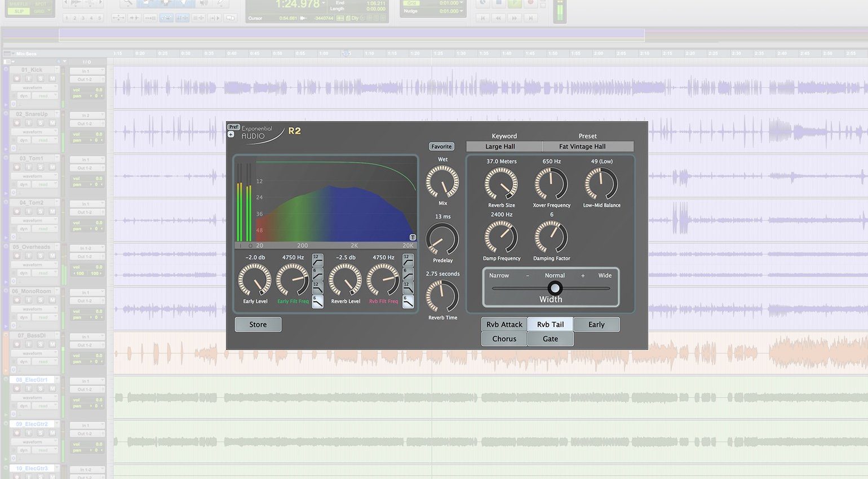Record-enable the 04_Tom2 track
The height and width of the screenshot is (479, 868).
click(x=17, y=211)
